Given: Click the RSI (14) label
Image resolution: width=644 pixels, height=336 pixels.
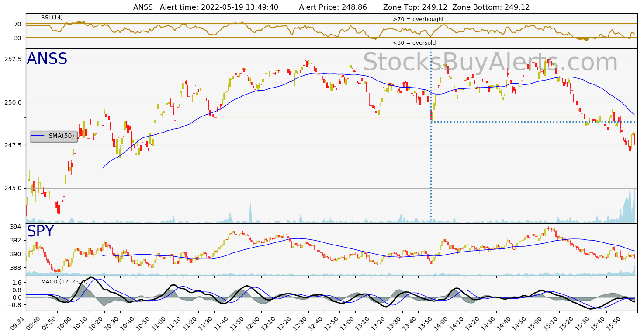Looking at the screenshot, I should coord(52,17).
